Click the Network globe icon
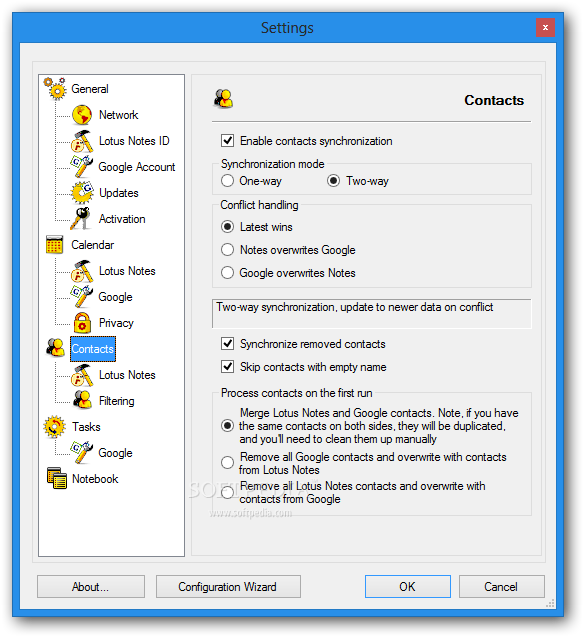584x637 pixels. 82,115
